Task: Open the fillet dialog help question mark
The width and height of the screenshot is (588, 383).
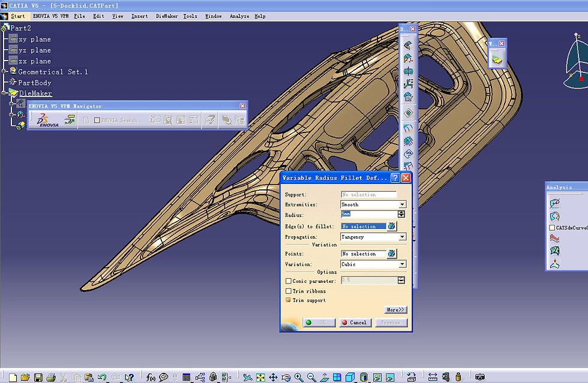Action: [x=395, y=178]
